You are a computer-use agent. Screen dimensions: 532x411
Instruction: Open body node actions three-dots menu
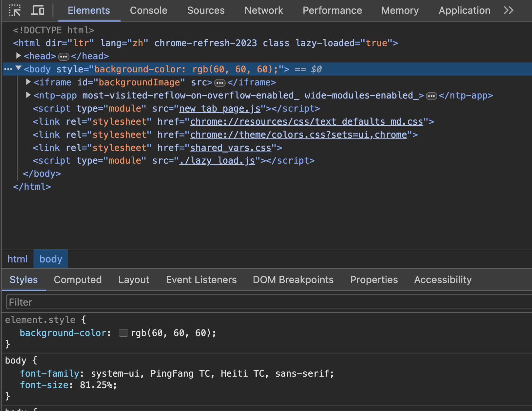[x=8, y=69]
